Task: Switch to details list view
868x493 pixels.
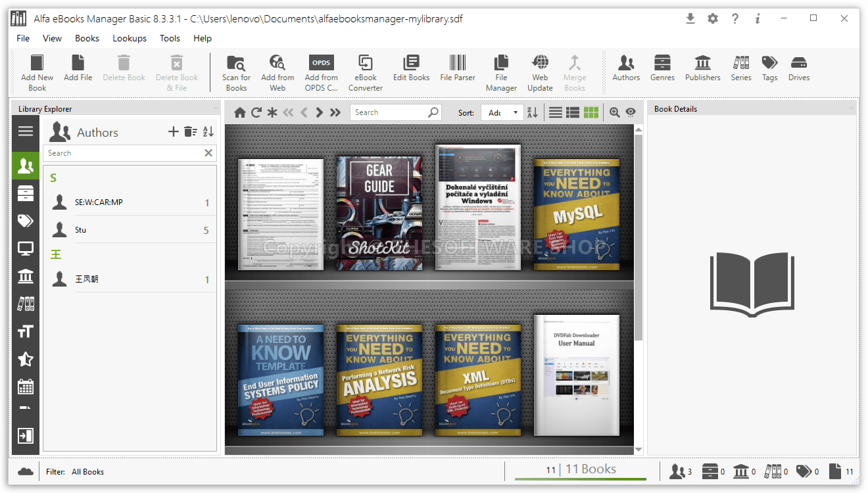Action: click(x=573, y=112)
